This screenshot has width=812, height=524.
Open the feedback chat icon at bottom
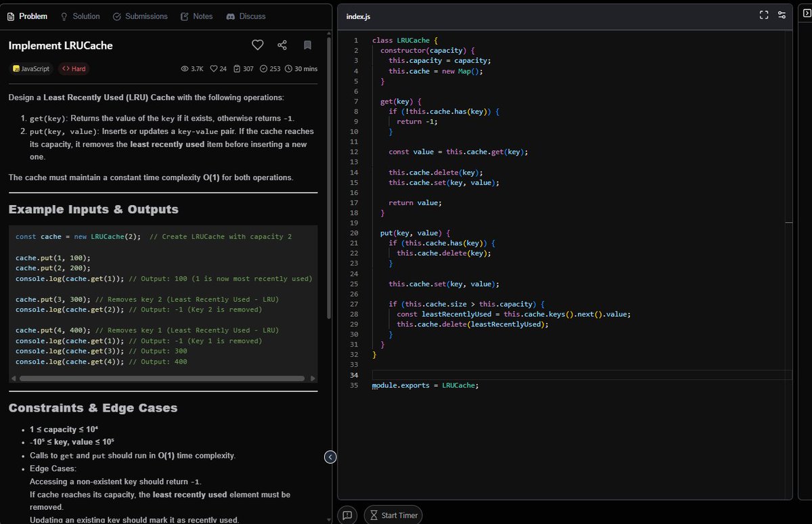tap(347, 515)
